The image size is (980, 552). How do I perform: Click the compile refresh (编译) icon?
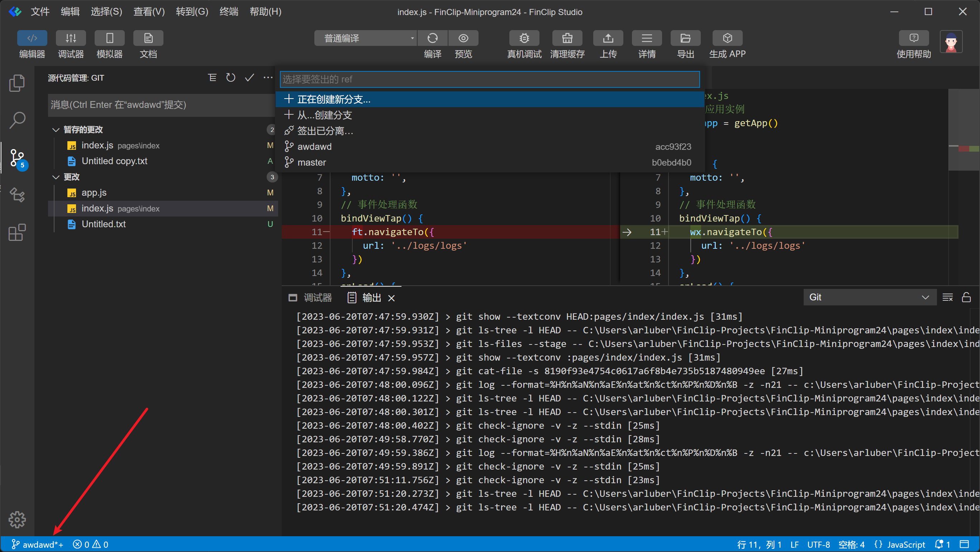pyautogui.click(x=433, y=38)
